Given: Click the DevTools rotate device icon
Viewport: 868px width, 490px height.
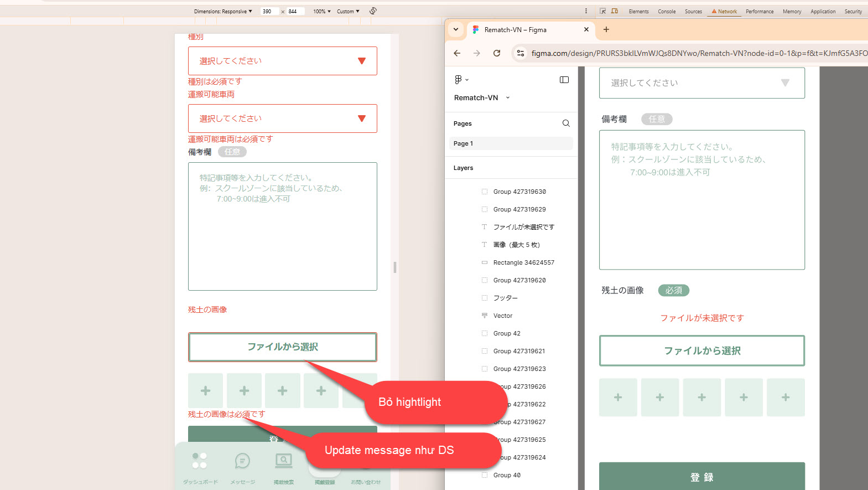Looking at the screenshot, I should tap(373, 11).
